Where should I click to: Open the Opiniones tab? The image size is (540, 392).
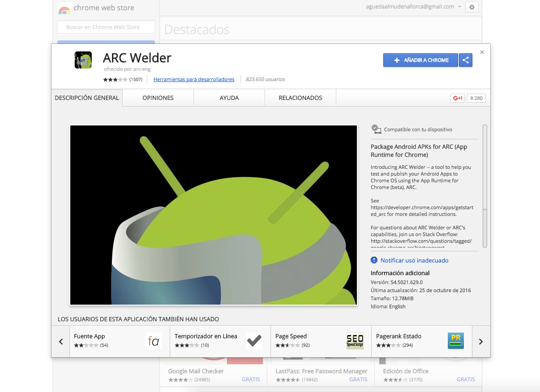click(x=158, y=98)
